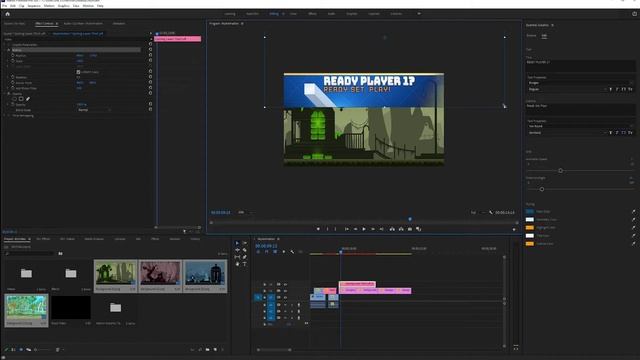The width and height of the screenshot is (640, 360).
Task: Mute audio track A1
Action: (x=285, y=304)
